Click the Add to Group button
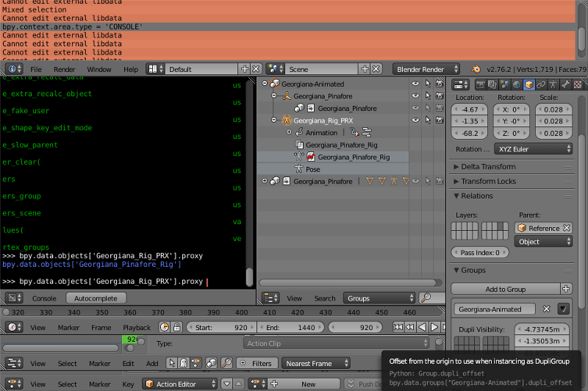 [506, 289]
